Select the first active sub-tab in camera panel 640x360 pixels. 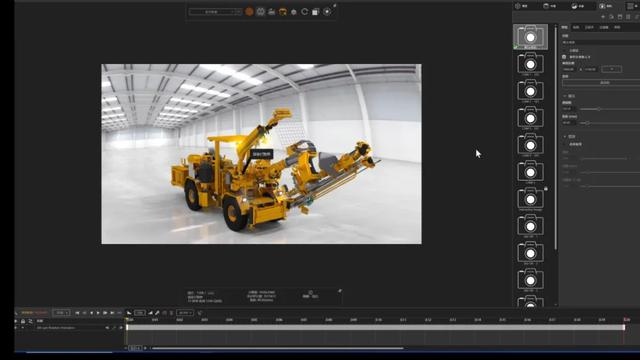(x=564, y=27)
